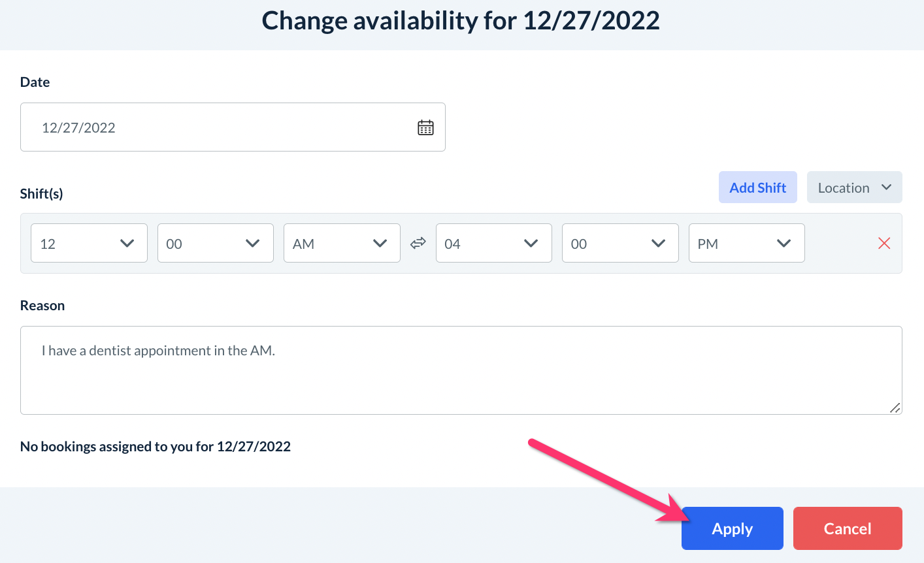Click the Date field label
This screenshot has height=563, width=924.
tap(35, 82)
